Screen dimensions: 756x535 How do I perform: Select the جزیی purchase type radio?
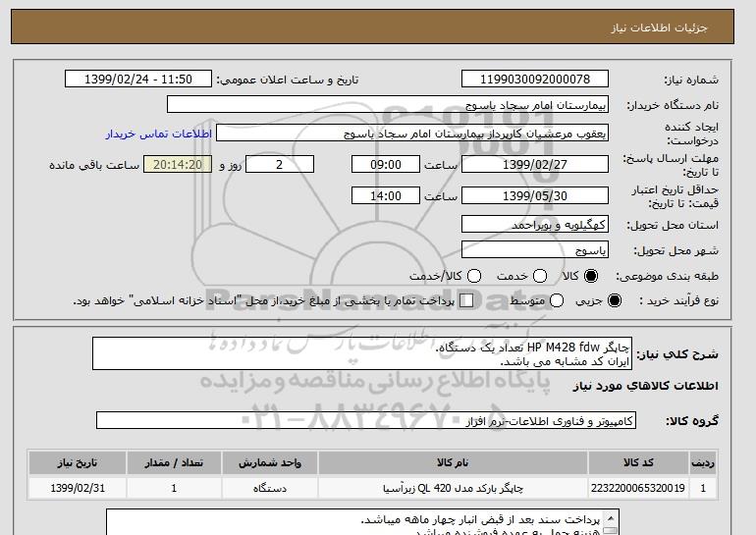(x=615, y=300)
